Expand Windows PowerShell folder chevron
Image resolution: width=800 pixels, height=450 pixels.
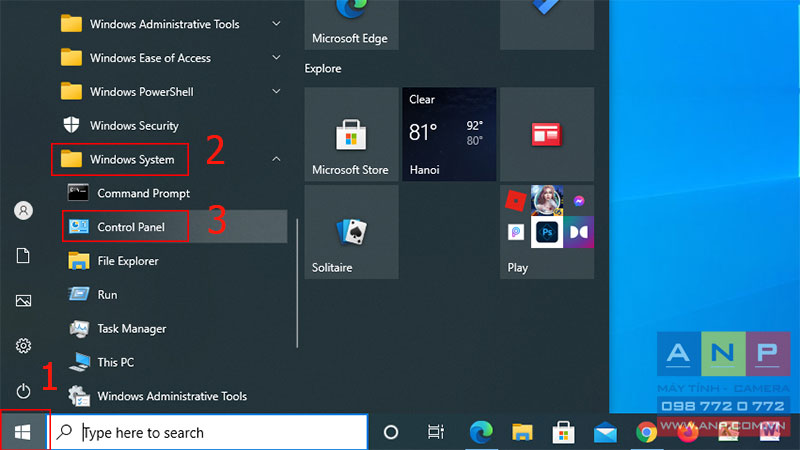[x=276, y=91]
